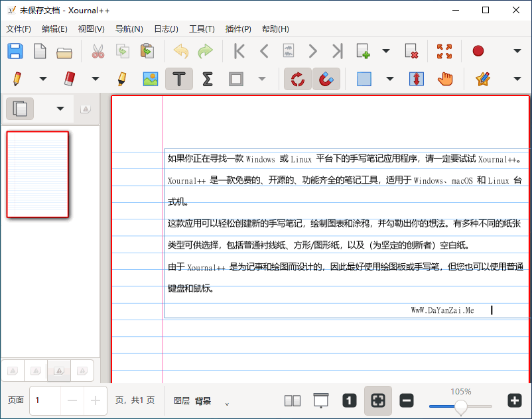Adjust the zoom slider handle
The width and height of the screenshot is (532, 419).
point(461,407)
